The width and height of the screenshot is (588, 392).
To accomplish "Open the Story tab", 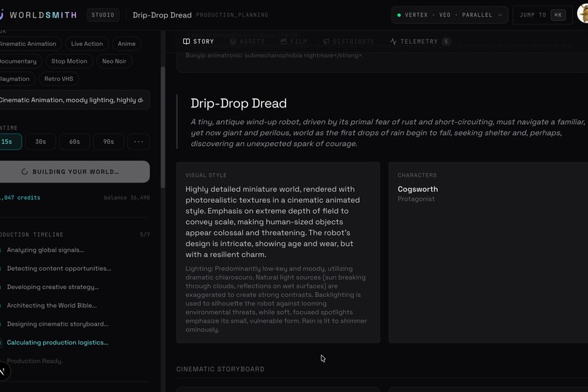I will 198,42.
